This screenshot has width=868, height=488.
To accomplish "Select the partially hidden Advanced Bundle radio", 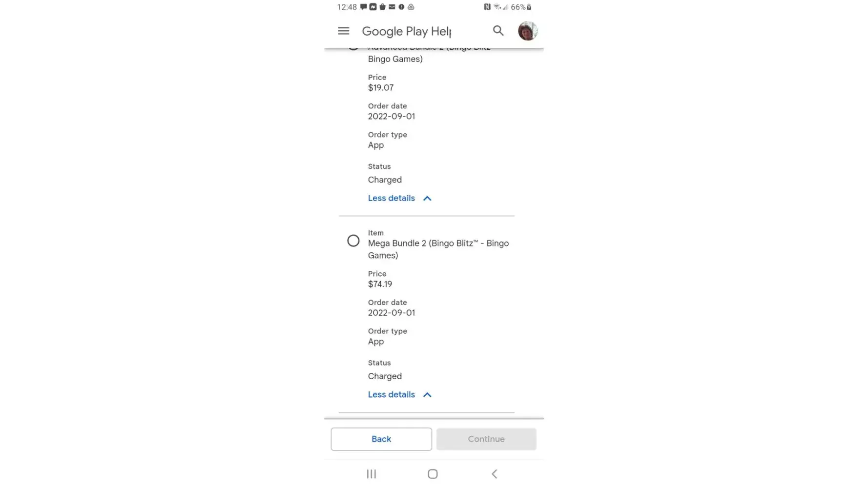I will pyautogui.click(x=353, y=48).
